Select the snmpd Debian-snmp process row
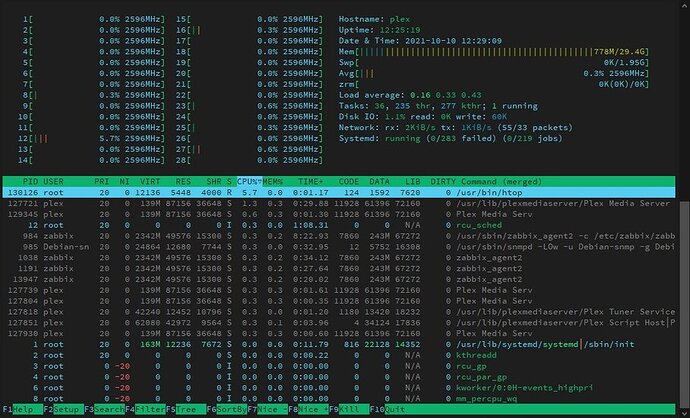Screen dimensions: 690x418 tap(339, 247)
